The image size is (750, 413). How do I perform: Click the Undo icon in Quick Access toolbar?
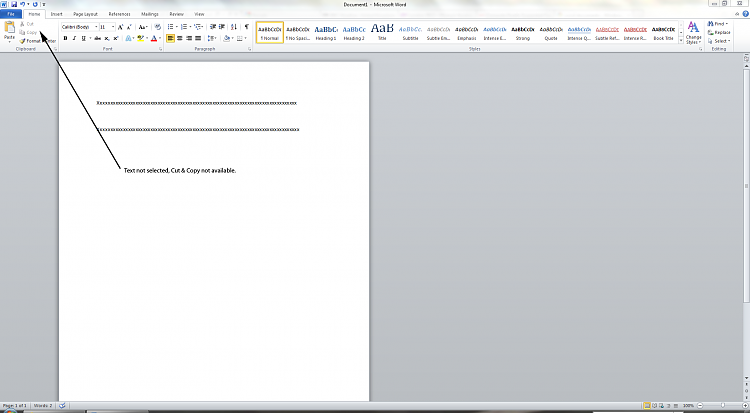22,4
